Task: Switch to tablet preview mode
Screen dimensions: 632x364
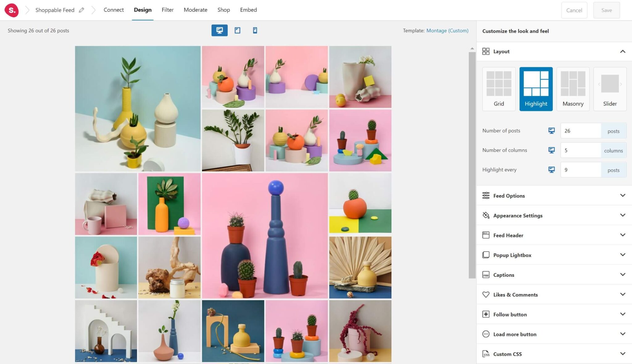Action: tap(237, 30)
